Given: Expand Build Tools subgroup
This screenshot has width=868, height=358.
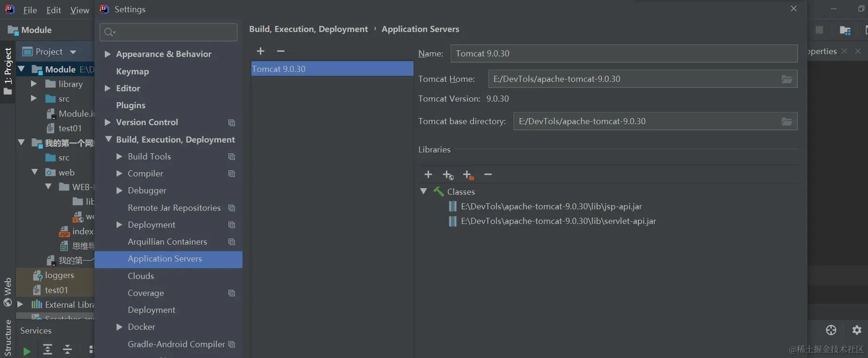Looking at the screenshot, I should pyautogui.click(x=119, y=157).
